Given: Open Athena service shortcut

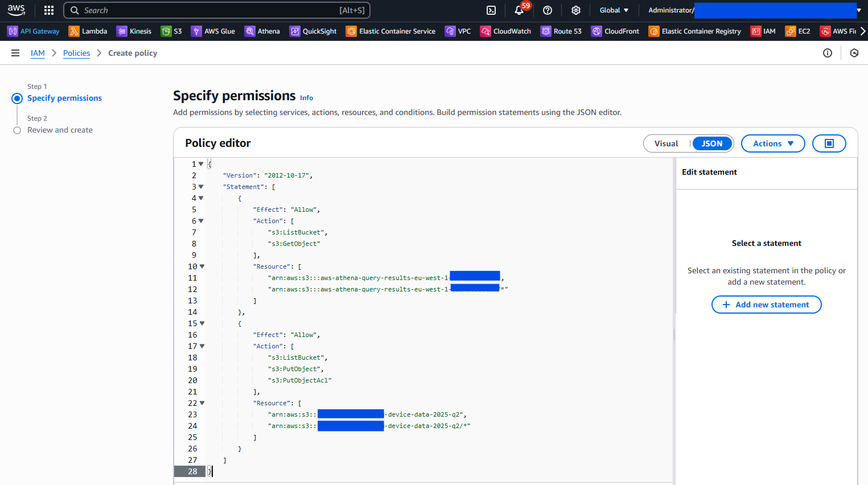Looking at the screenshot, I should click(x=262, y=31).
